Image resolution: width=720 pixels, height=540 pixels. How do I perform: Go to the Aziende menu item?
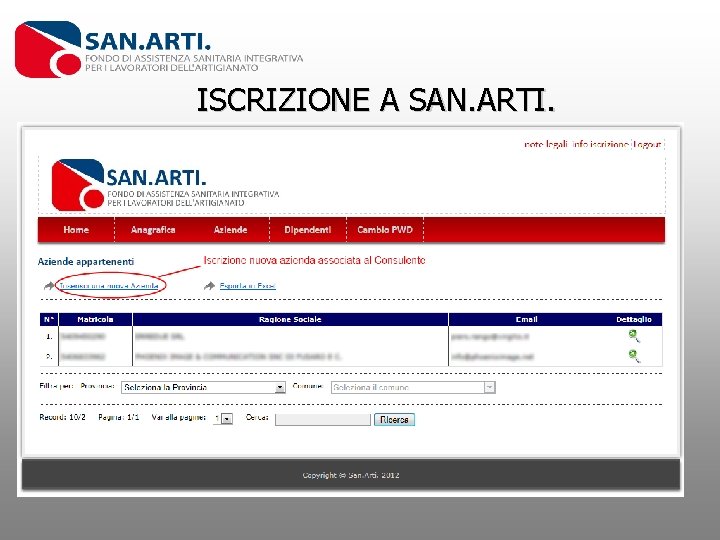point(231,230)
